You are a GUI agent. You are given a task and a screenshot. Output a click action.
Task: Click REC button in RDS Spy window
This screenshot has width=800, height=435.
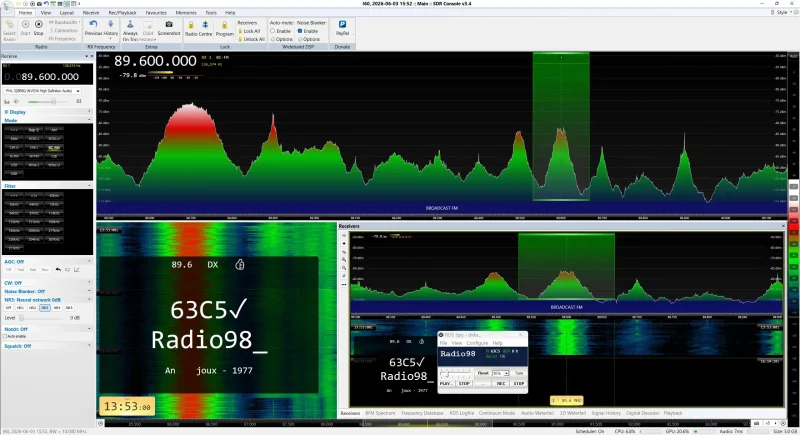coord(501,383)
